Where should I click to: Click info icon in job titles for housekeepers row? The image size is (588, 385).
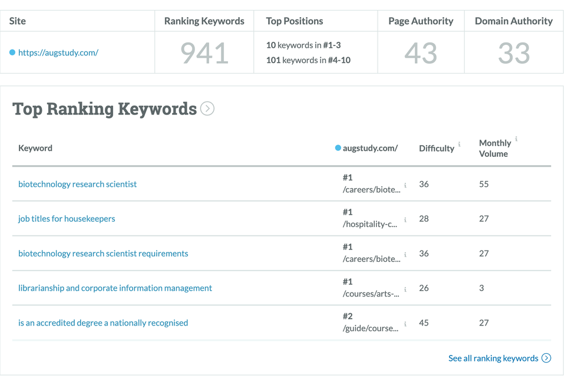pos(405,220)
